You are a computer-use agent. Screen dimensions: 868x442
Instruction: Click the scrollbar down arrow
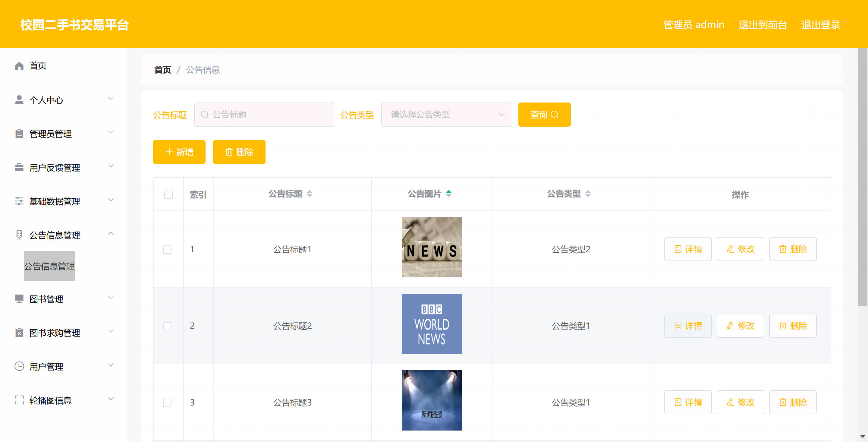[863, 437]
